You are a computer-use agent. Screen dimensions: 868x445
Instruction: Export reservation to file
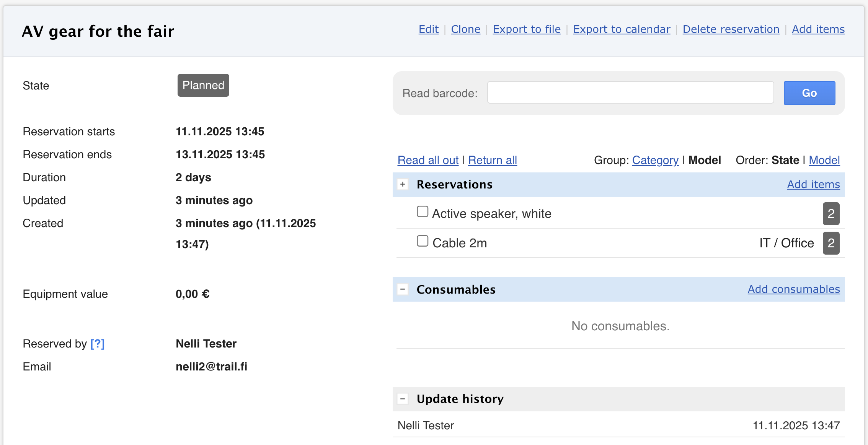(527, 29)
